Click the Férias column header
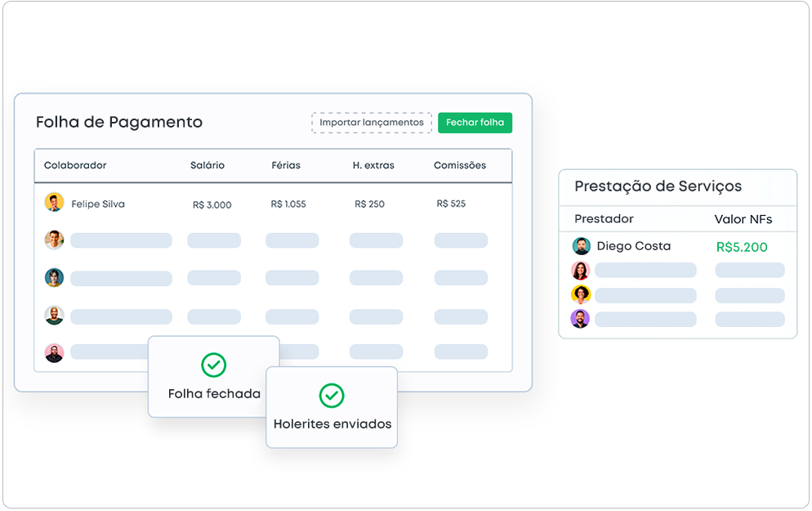This screenshot has height=511, width=812. 286,165
